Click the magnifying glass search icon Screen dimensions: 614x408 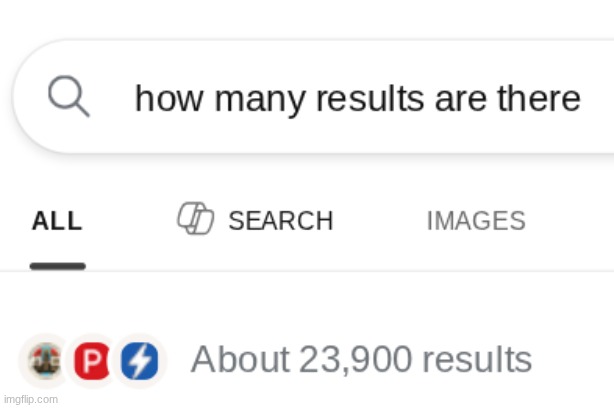pyautogui.click(x=69, y=98)
